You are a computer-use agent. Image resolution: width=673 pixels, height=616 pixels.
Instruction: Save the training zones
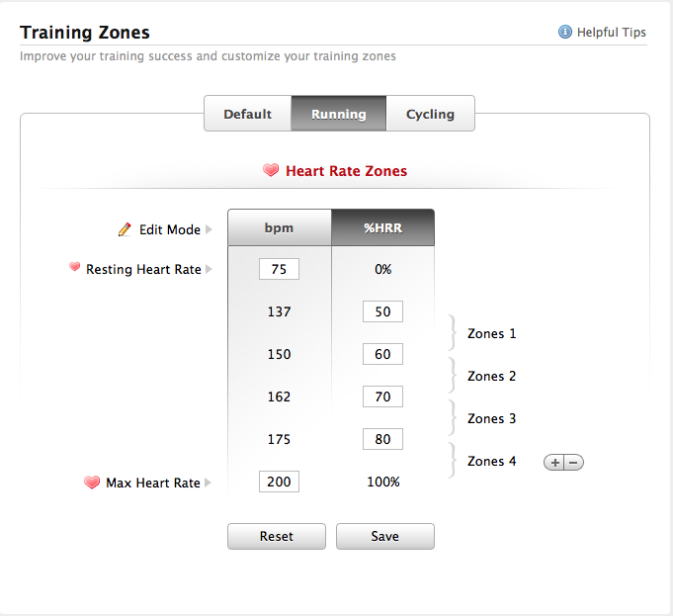(384, 536)
